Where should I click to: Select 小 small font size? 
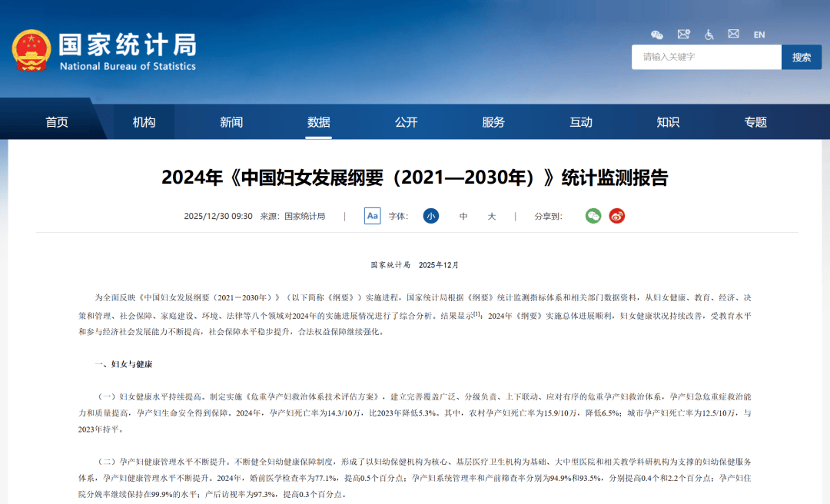pos(431,216)
